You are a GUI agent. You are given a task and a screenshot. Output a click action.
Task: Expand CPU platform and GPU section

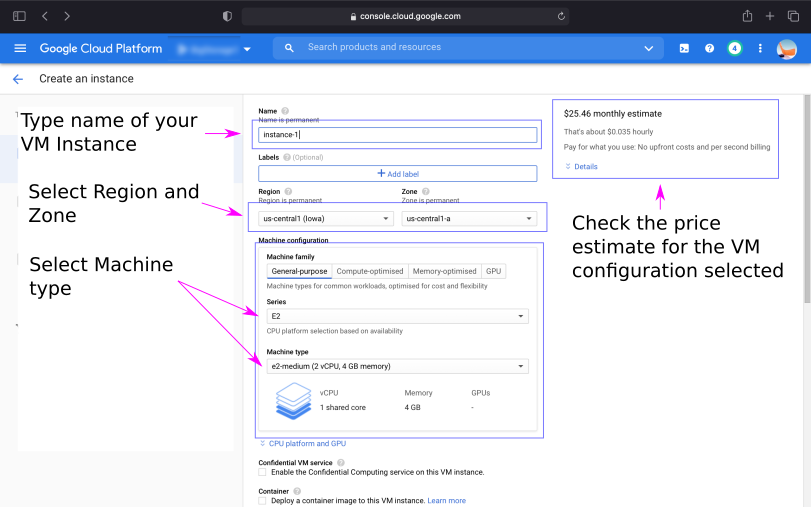307,443
